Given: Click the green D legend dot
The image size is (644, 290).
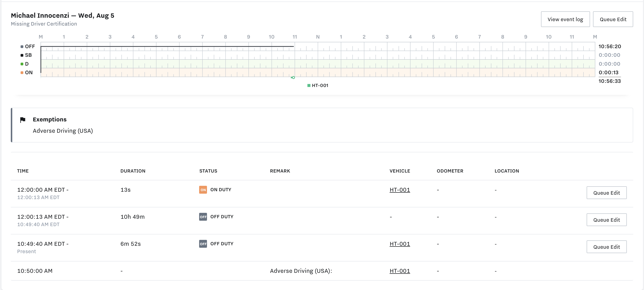Looking at the screenshot, I should [22, 64].
